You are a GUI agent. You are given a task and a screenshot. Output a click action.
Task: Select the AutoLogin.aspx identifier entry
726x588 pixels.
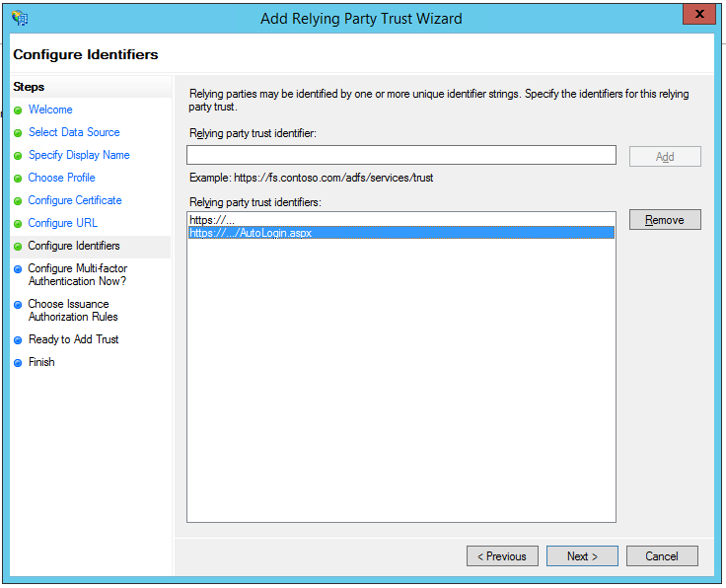[x=251, y=233]
